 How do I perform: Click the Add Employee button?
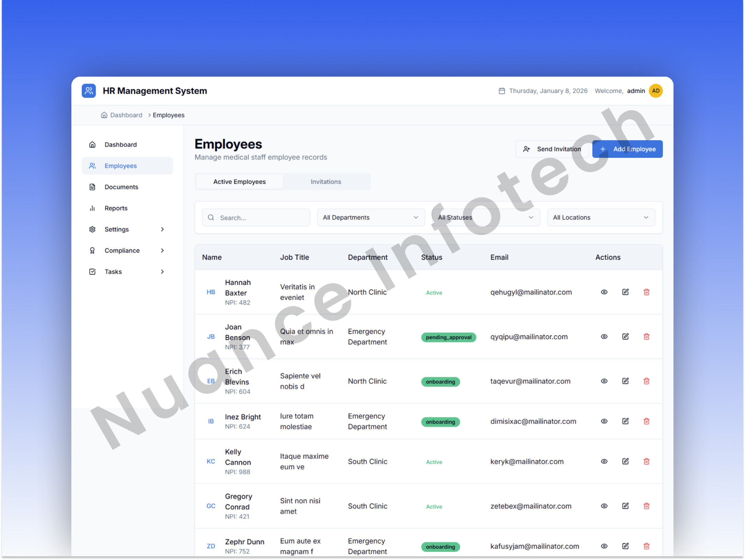click(627, 149)
